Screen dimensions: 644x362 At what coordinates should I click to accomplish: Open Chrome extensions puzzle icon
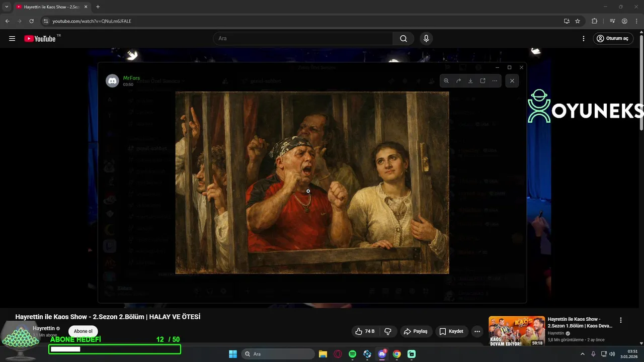[x=595, y=21]
